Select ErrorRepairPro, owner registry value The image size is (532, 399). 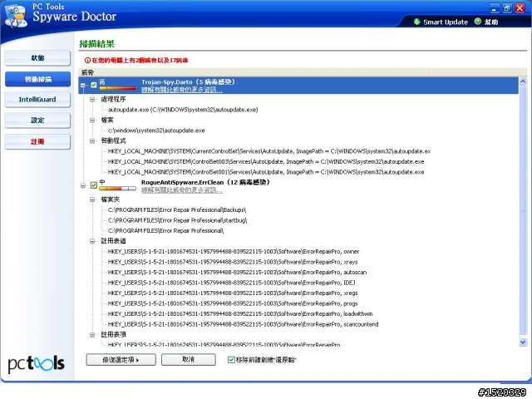234,252
